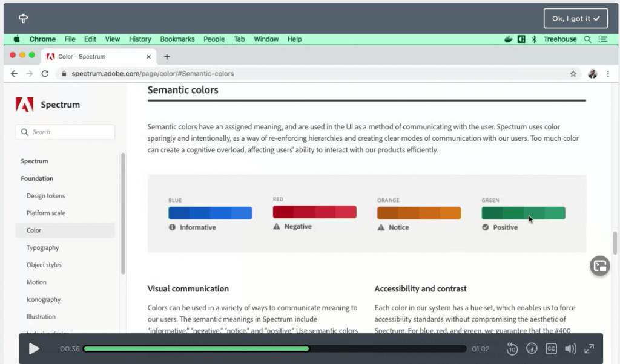The width and height of the screenshot is (620, 364).
Task: Go to Object styles page
Action: pyautogui.click(x=44, y=265)
